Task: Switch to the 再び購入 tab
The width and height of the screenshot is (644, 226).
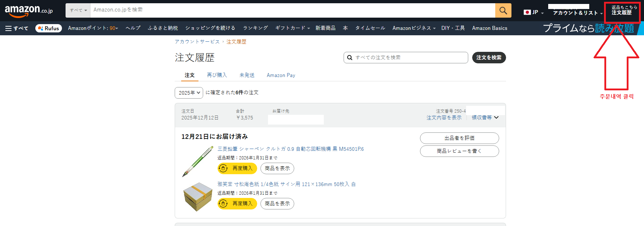Action: [217, 75]
